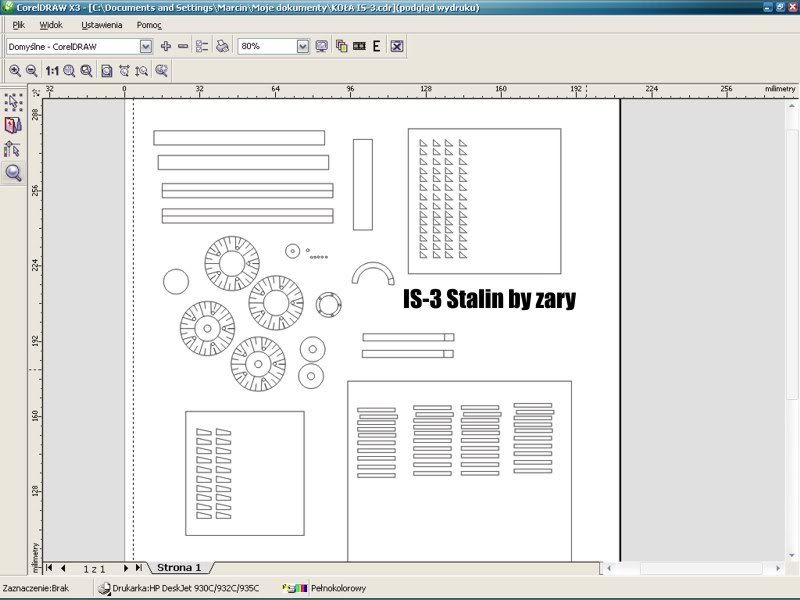Click the last zoom toolbar icon
The height and width of the screenshot is (600, 800).
pos(162,70)
